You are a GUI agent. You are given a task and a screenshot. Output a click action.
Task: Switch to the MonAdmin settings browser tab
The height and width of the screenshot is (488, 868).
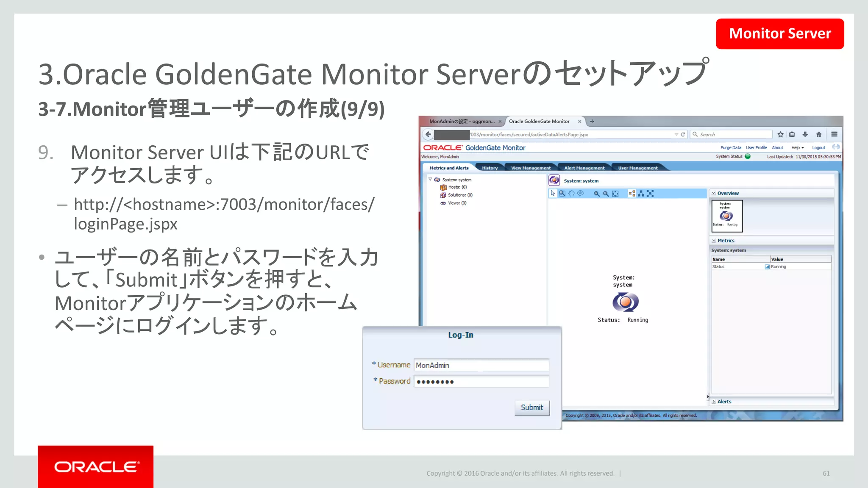tap(462, 122)
